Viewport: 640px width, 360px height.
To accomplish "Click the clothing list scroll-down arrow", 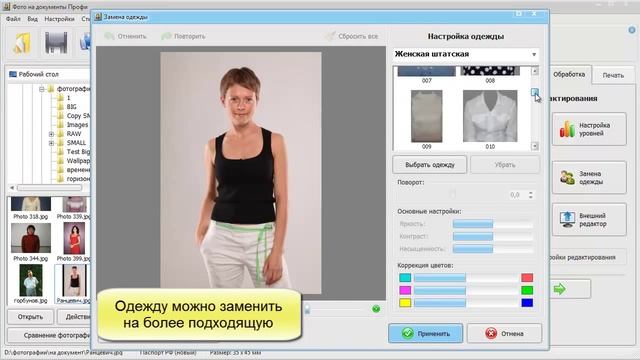I will pyautogui.click(x=535, y=146).
